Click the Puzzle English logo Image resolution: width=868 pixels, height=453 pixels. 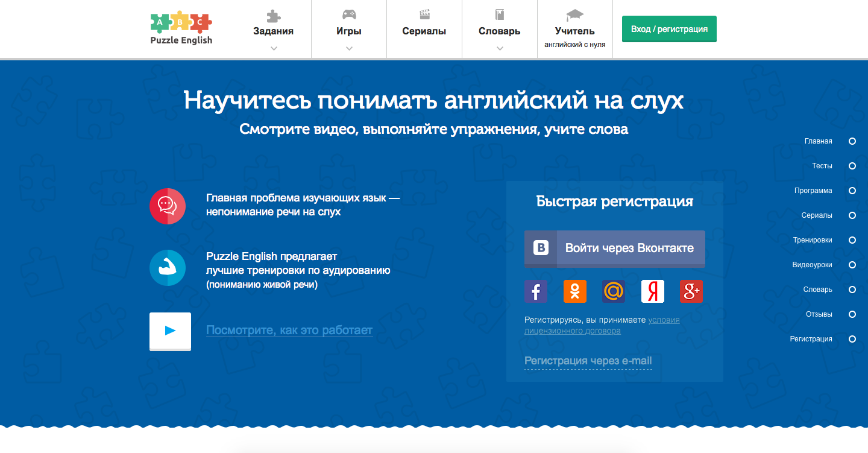181,28
